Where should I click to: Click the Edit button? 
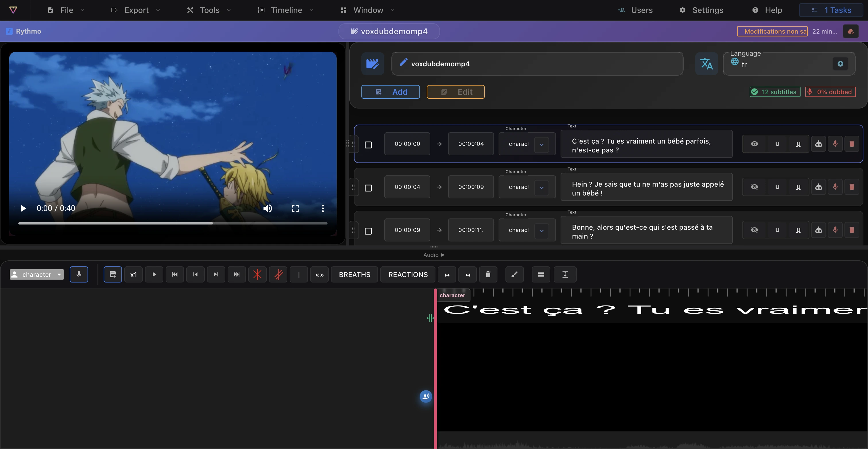pos(456,92)
